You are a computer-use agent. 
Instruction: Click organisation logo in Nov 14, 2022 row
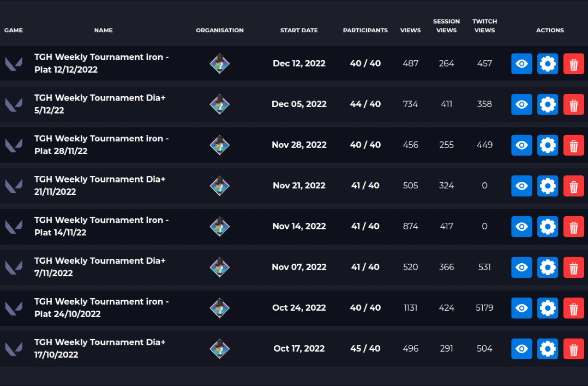(x=220, y=227)
